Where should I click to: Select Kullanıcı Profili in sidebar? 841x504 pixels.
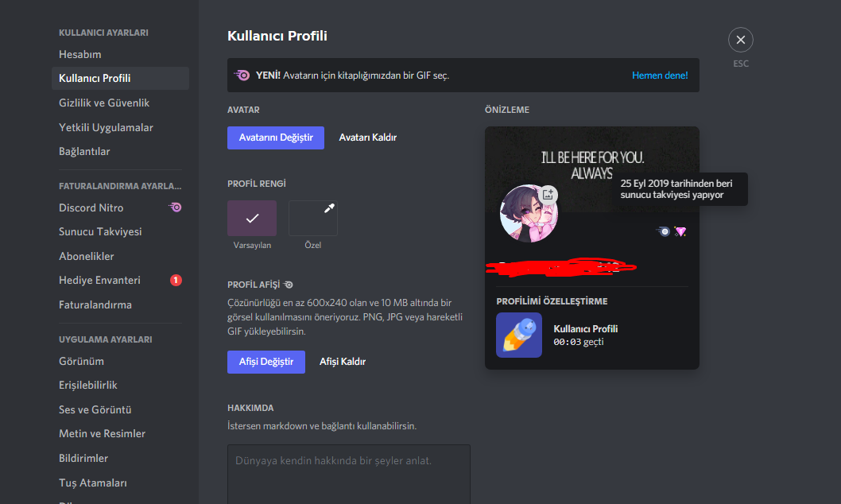point(120,78)
